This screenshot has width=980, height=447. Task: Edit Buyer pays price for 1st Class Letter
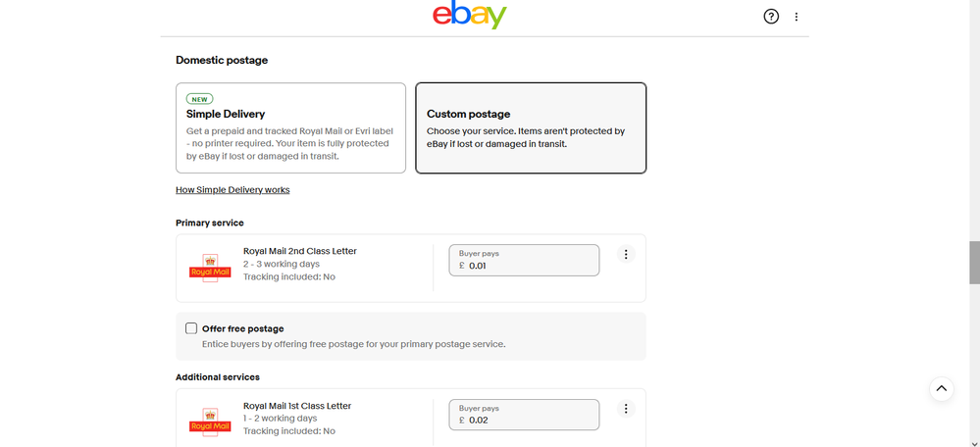coord(530,420)
